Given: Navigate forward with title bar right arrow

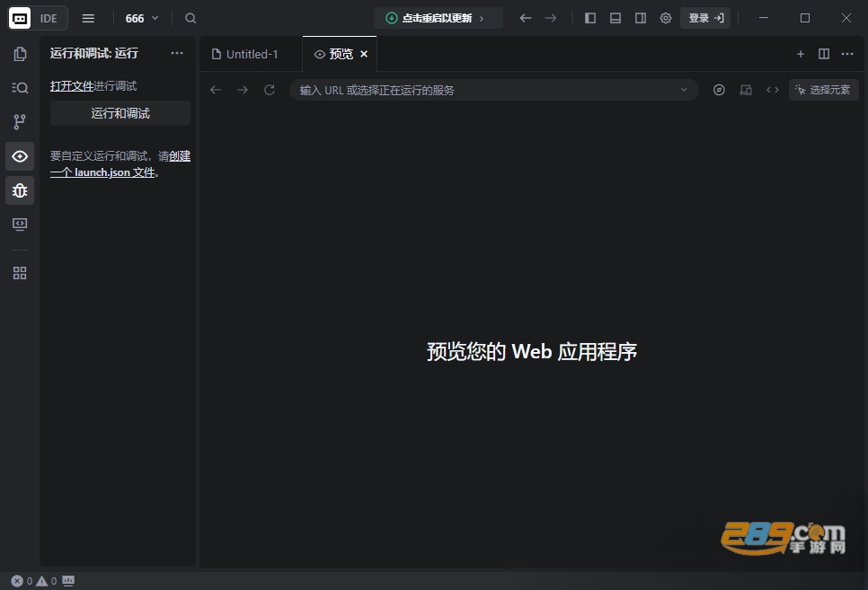Looking at the screenshot, I should [x=550, y=18].
